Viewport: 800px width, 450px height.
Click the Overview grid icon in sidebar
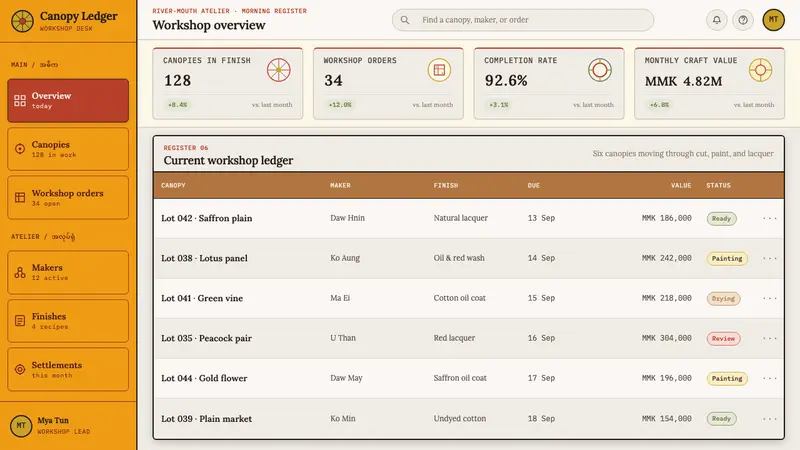[20, 101]
